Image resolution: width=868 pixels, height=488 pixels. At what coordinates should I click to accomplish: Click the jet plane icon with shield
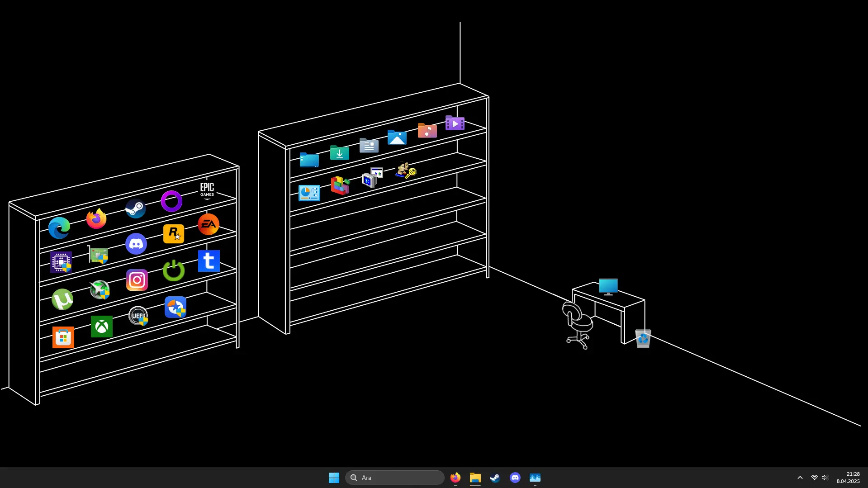pos(100,290)
